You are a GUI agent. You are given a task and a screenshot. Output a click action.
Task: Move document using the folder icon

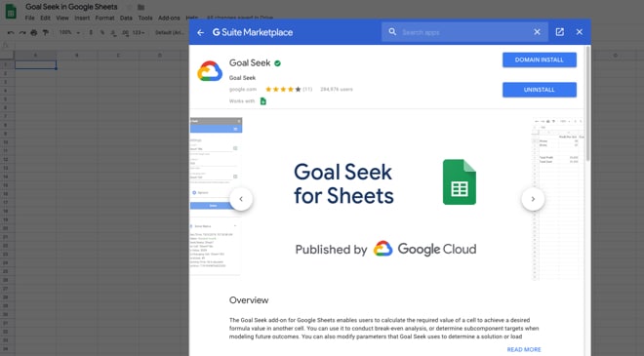(141, 7)
